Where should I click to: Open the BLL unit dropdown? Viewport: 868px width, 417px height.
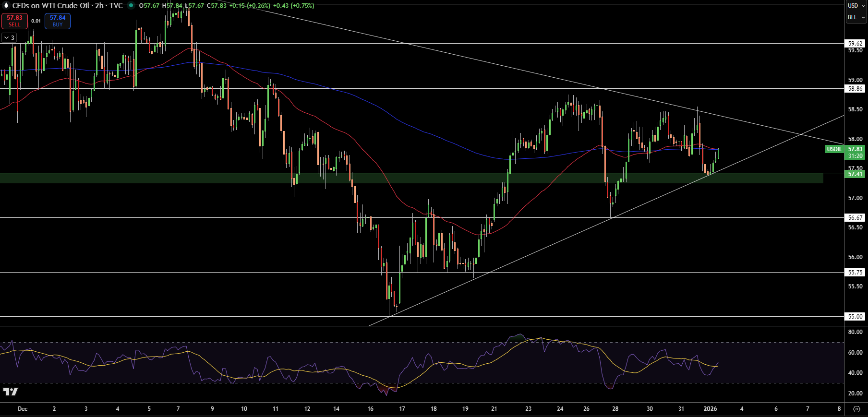click(x=856, y=17)
